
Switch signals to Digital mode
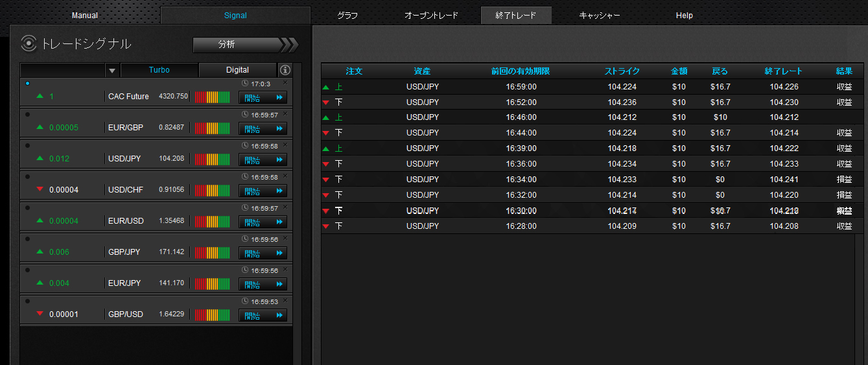[237, 70]
